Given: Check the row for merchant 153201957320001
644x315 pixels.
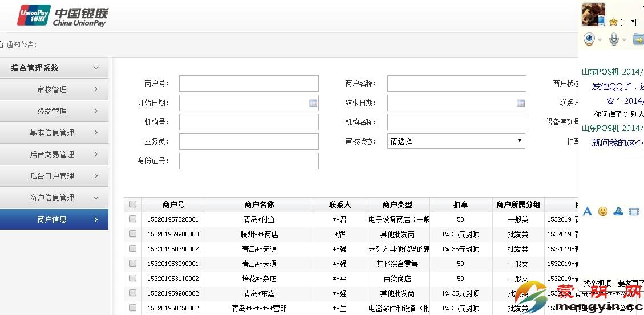Looking at the screenshot, I should [133, 219].
